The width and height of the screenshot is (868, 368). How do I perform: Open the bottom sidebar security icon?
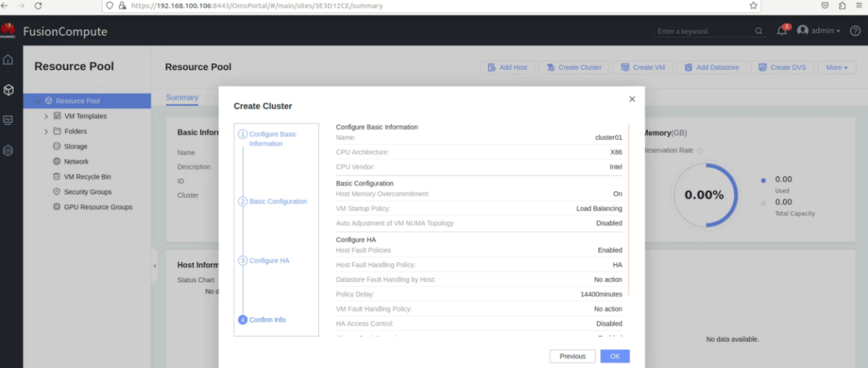[8, 150]
